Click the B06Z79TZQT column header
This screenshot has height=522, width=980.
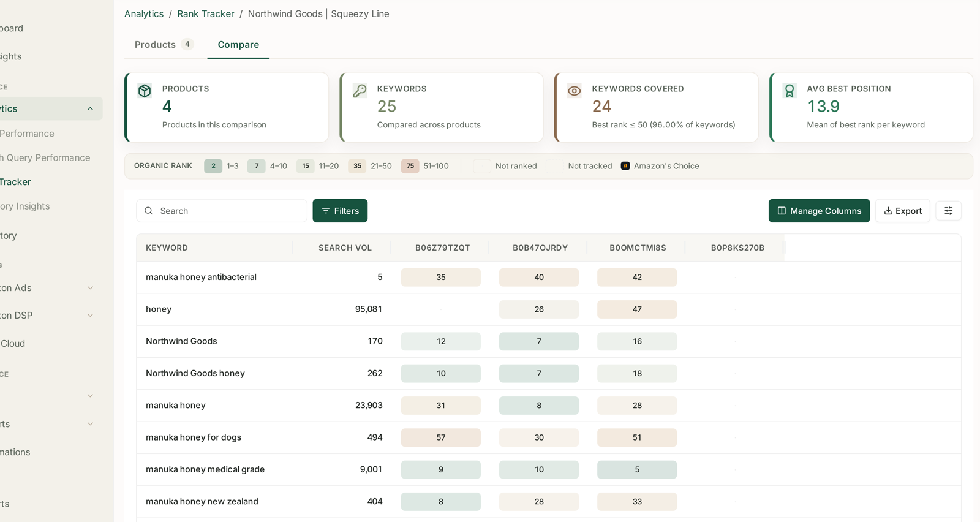(442, 248)
